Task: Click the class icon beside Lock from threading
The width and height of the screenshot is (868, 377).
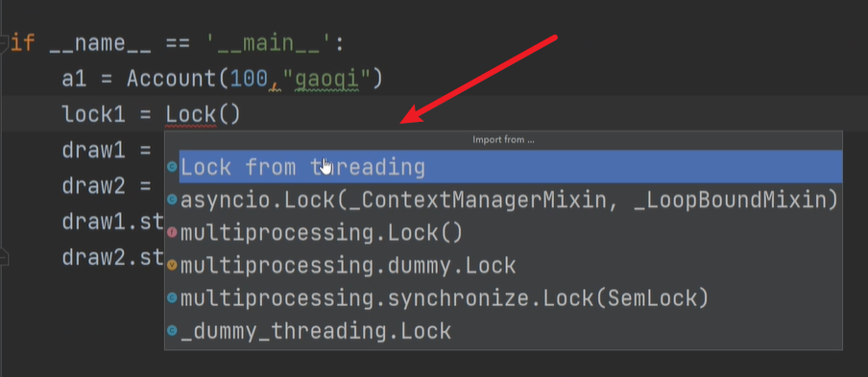Action: click(x=172, y=166)
